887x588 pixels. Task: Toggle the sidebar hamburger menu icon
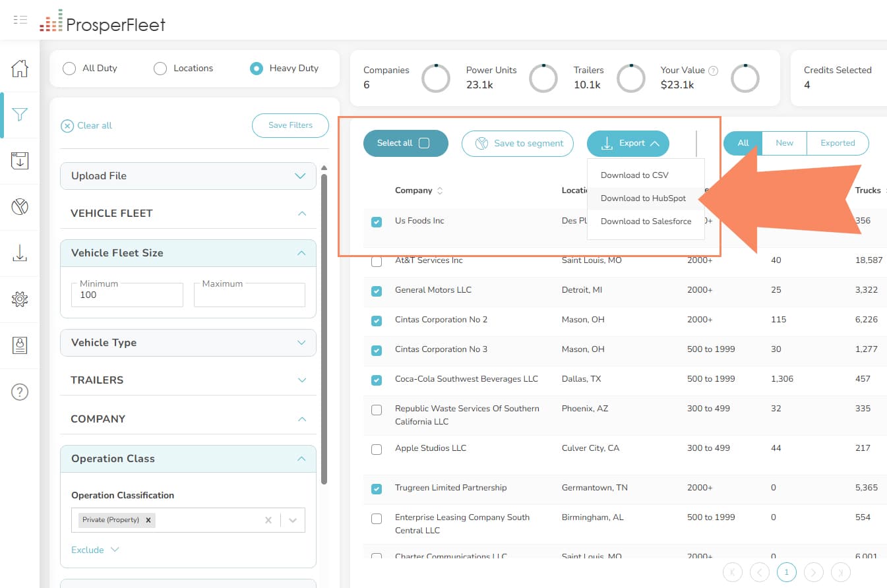pos(20,19)
